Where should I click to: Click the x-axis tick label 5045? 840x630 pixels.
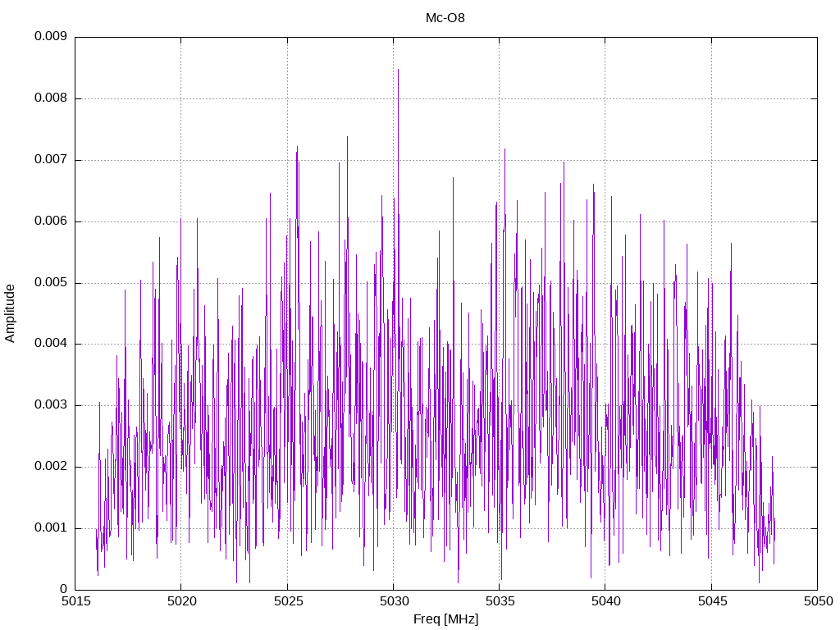point(712,601)
